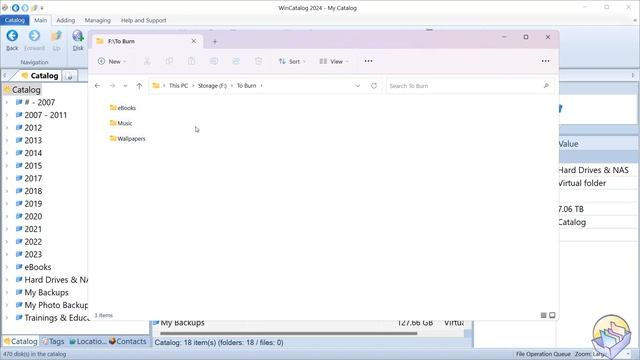The height and width of the screenshot is (360, 640).
Task: Click the Forward icon in WinCatalog ribbon
Action: tap(34, 36)
